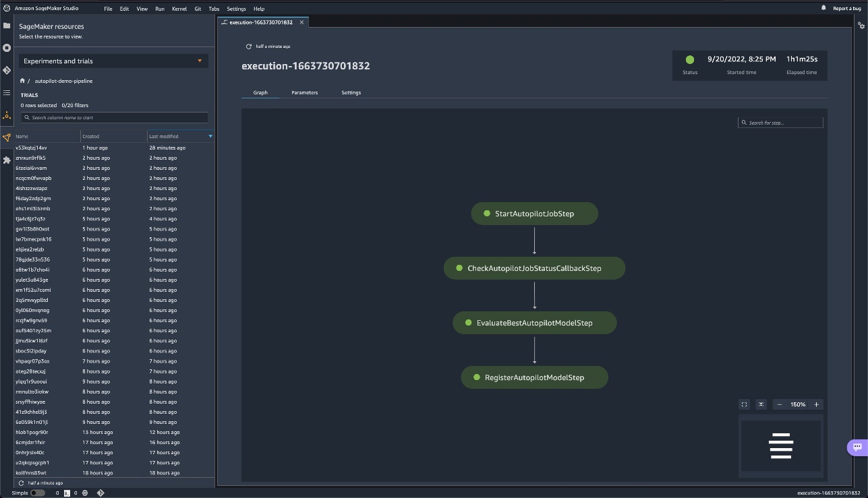The height and width of the screenshot is (498, 868).
Task: Refresh the trials list at panel bottom
Action: click(x=22, y=483)
